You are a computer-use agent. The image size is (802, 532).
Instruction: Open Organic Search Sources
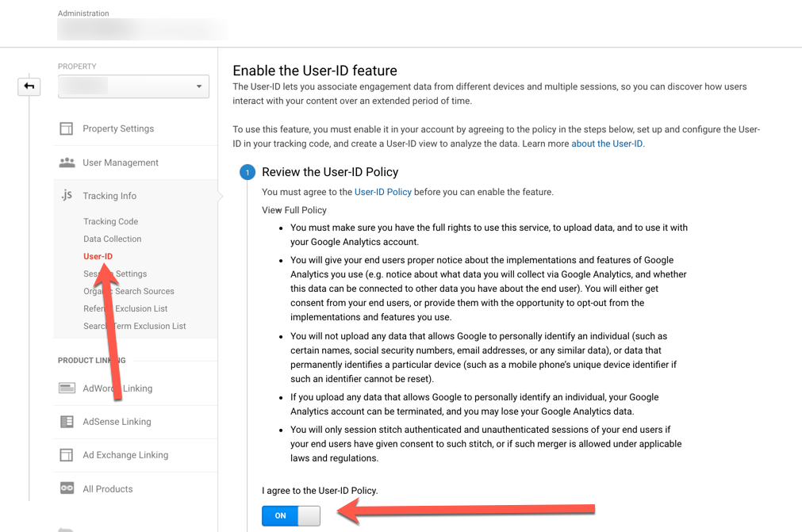[x=129, y=291]
